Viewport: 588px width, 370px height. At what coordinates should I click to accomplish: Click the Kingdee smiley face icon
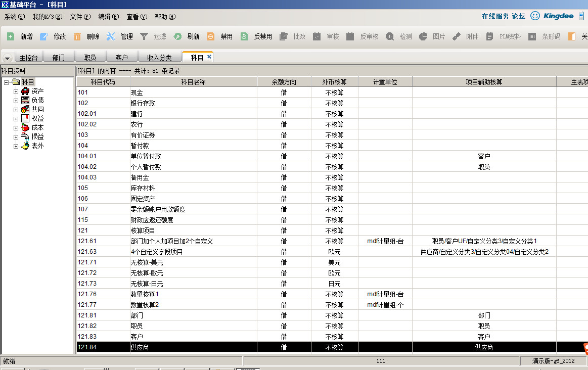click(x=535, y=16)
